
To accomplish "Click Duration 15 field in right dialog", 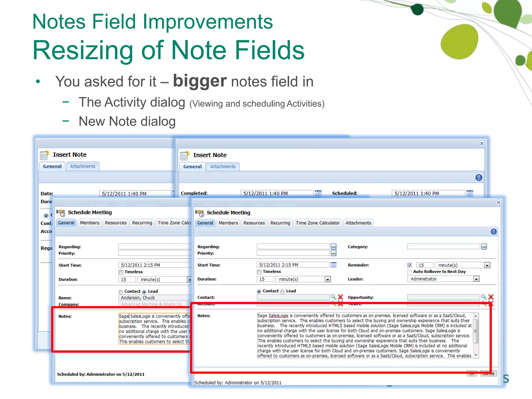I will pos(265,279).
